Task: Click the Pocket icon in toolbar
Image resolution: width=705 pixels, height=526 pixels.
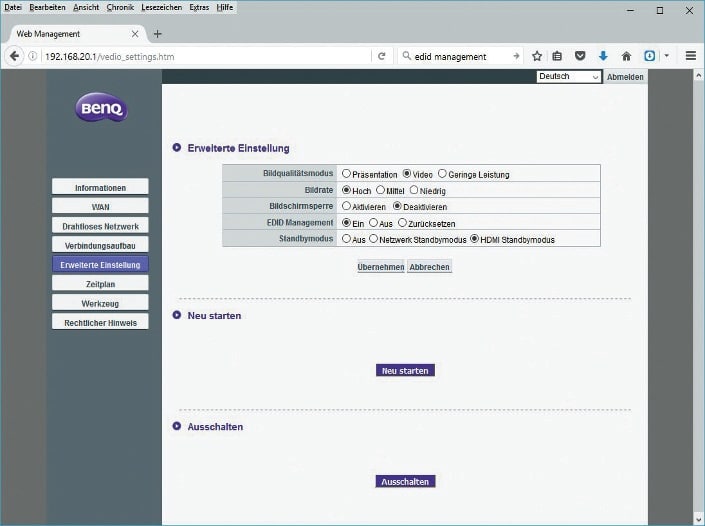Action: (581, 56)
